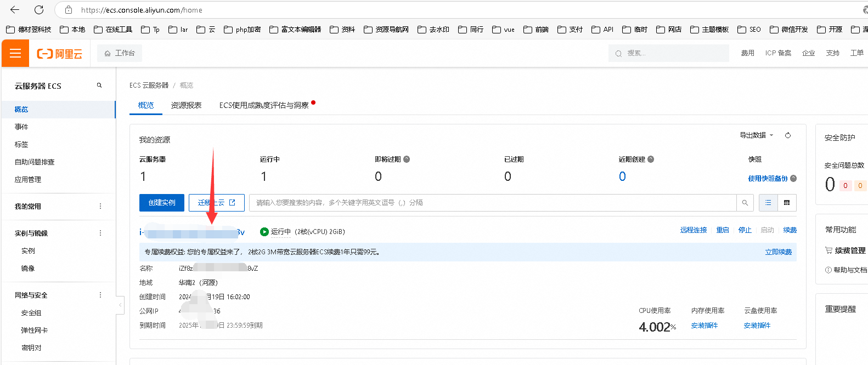Image resolution: width=868 pixels, height=365 pixels.
Task: Open 续费管理 under 常用功能
Action: point(846,250)
